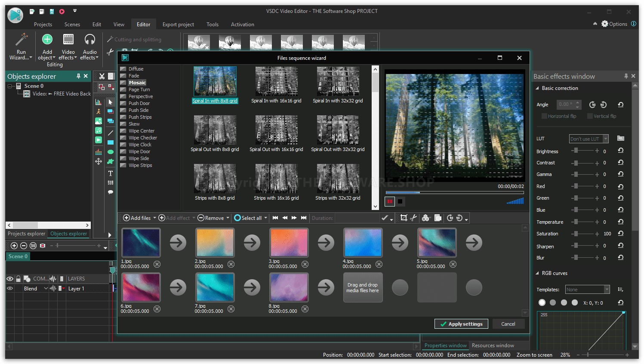Enable the Vertical flip checkbox
Viewport: 644px width, 364px height.
(590, 116)
